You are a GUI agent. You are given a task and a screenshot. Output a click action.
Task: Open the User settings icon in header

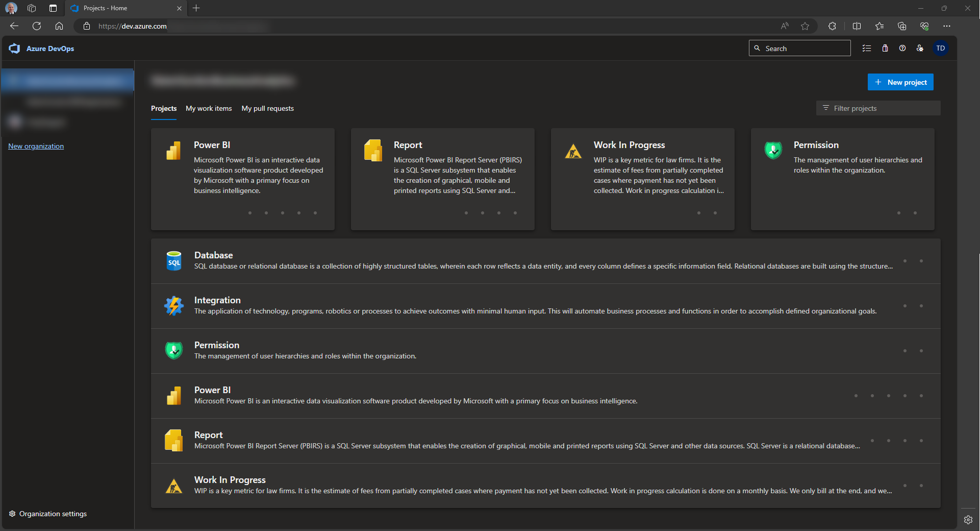pyautogui.click(x=920, y=48)
